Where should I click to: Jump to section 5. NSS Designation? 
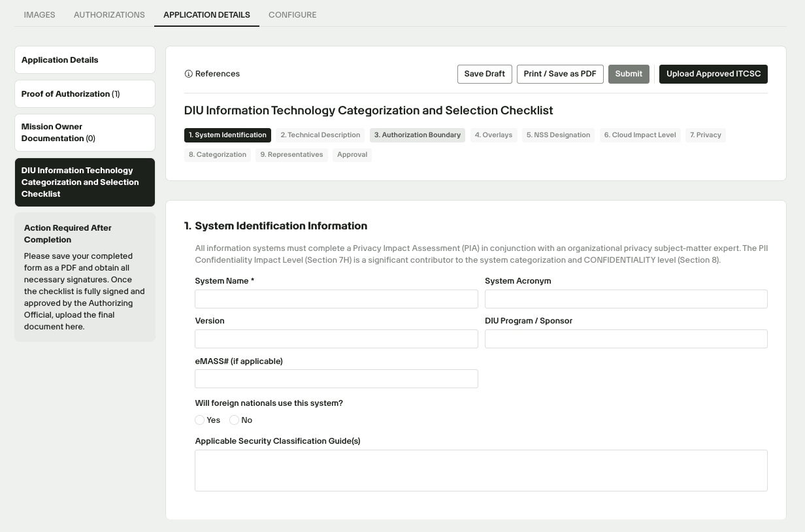click(558, 135)
